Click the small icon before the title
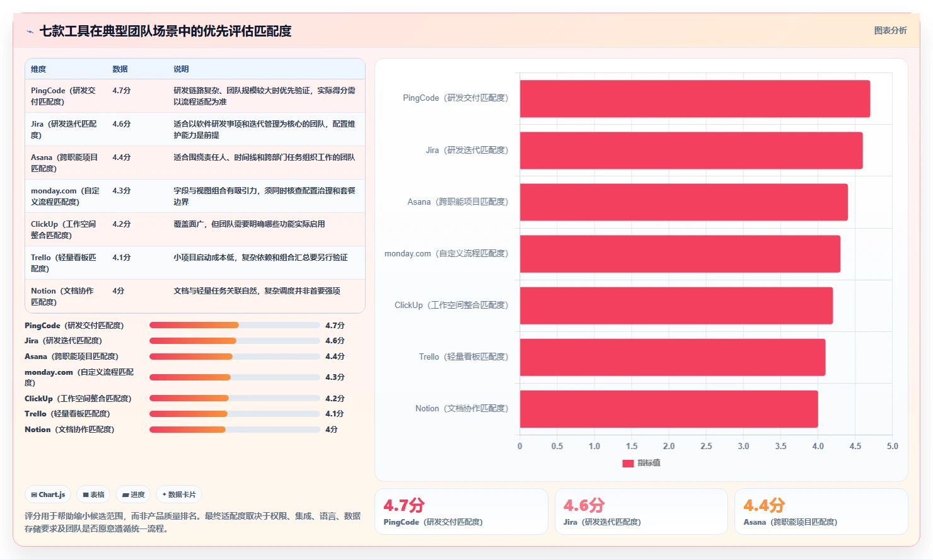Screen dimensions: 933x560 (x=30, y=31)
